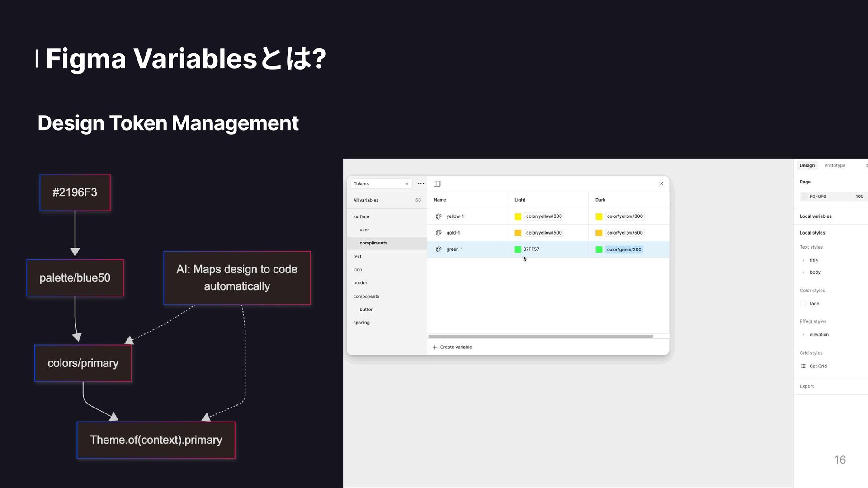Click the color type icon beside gold-1
Viewport: 868px width, 488px height.
point(438,233)
